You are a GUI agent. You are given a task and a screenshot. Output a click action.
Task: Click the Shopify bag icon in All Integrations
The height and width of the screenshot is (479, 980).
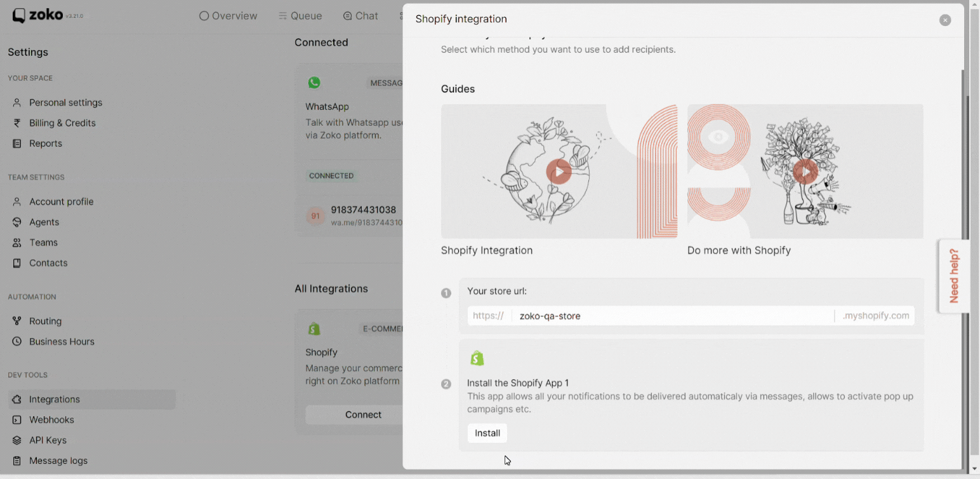pyautogui.click(x=314, y=328)
